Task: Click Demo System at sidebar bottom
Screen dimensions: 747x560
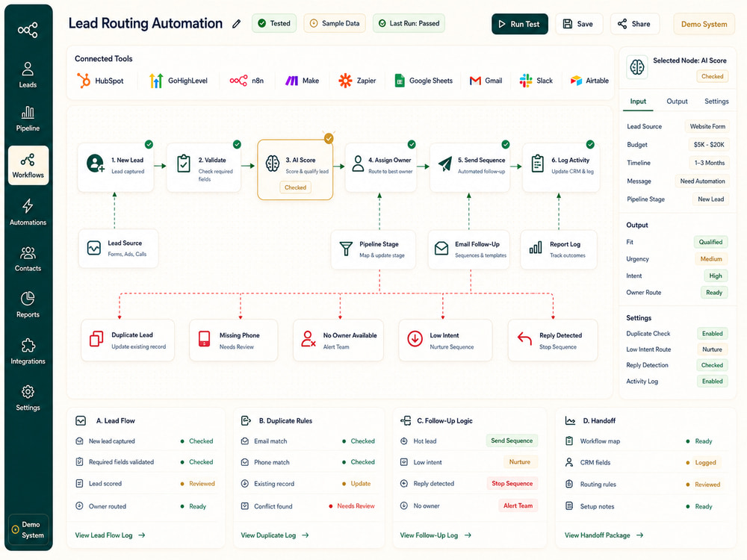Action: pos(28,530)
